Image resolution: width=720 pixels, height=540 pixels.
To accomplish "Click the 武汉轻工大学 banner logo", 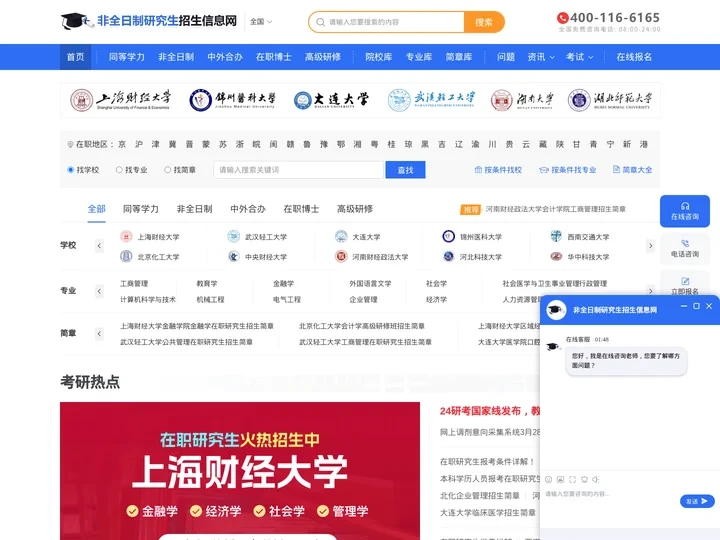I will [x=432, y=100].
